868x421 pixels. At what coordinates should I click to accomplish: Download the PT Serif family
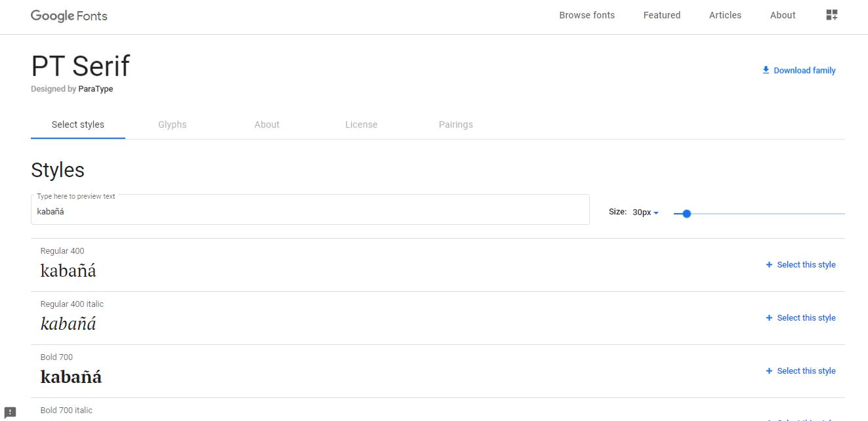point(798,70)
